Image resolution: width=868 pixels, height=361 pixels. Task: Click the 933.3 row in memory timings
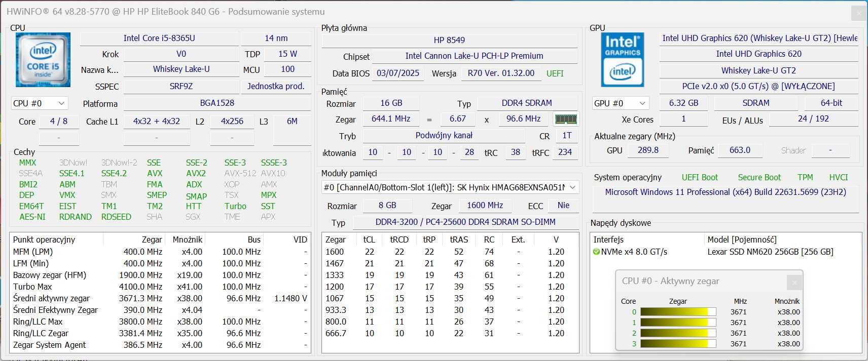(x=450, y=310)
